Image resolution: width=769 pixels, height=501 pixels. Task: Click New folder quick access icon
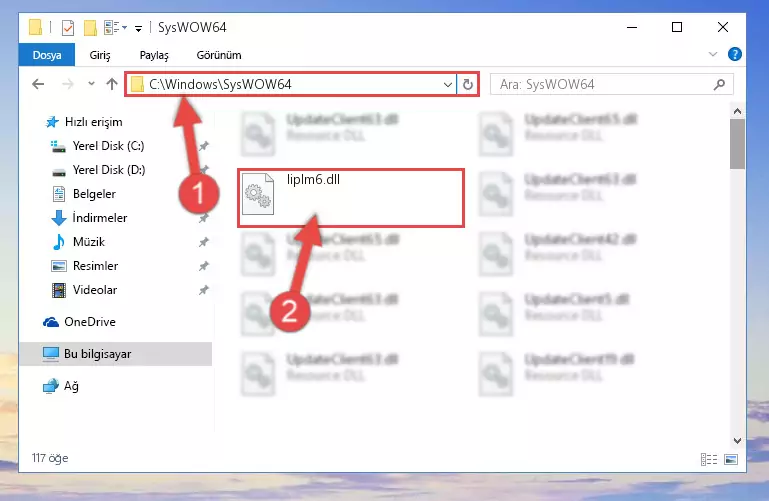click(x=90, y=28)
